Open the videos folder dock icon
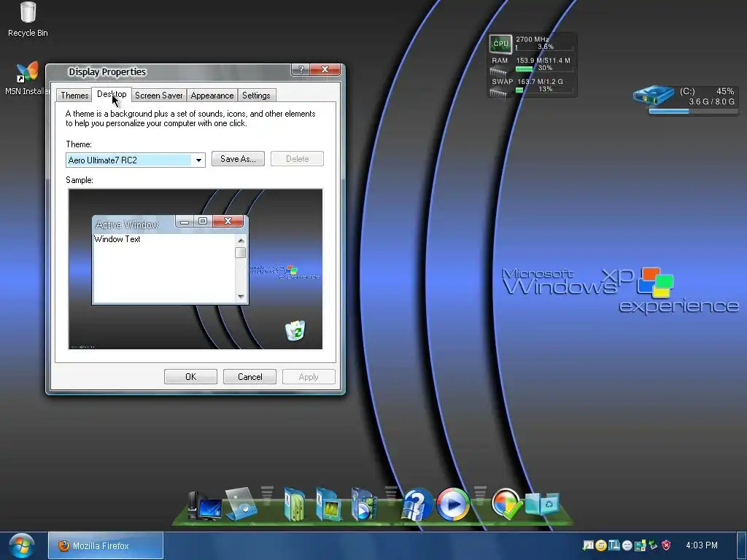 pos(363,505)
